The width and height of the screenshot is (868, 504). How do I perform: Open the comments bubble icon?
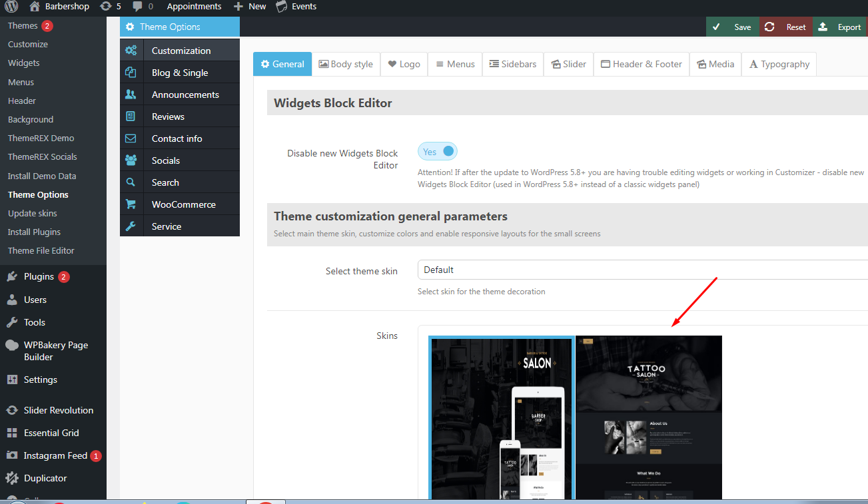tap(137, 7)
